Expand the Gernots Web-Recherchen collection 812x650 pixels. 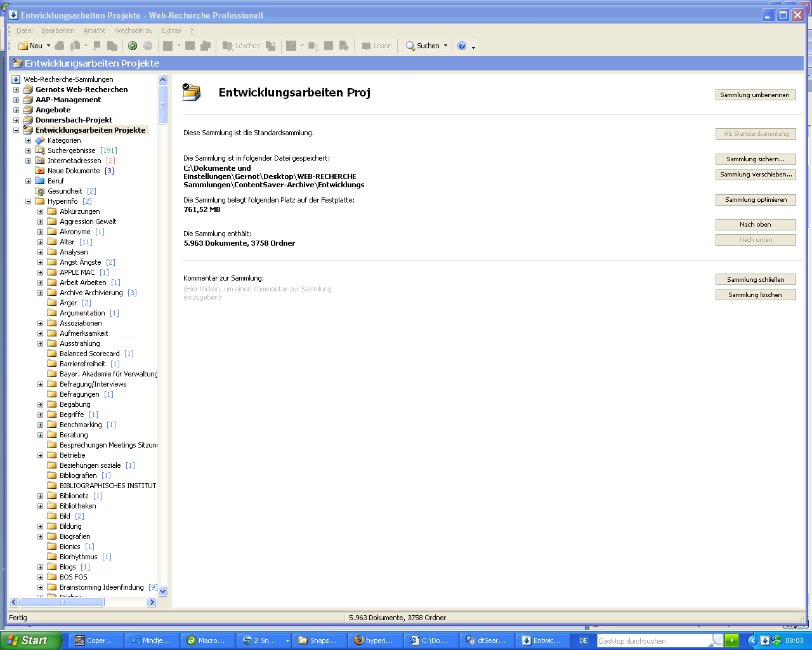(16, 90)
